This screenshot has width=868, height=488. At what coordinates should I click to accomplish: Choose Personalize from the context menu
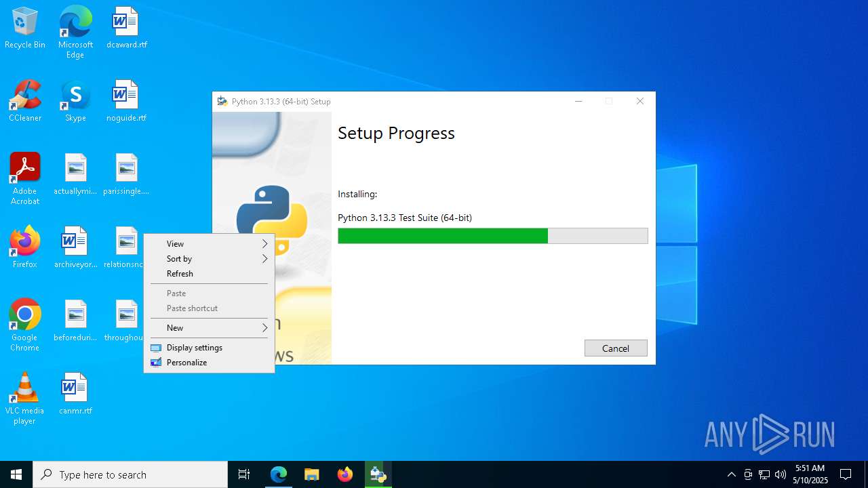pos(209,363)
